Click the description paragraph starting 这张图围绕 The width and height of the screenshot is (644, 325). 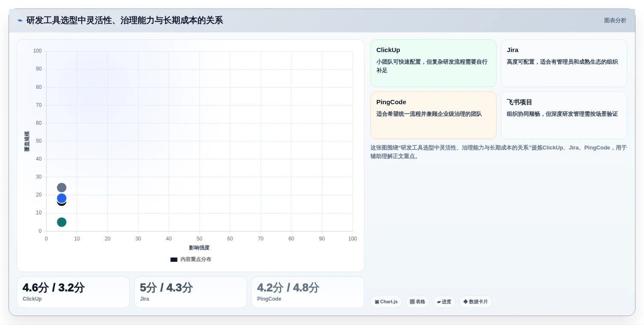click(498, 152)
